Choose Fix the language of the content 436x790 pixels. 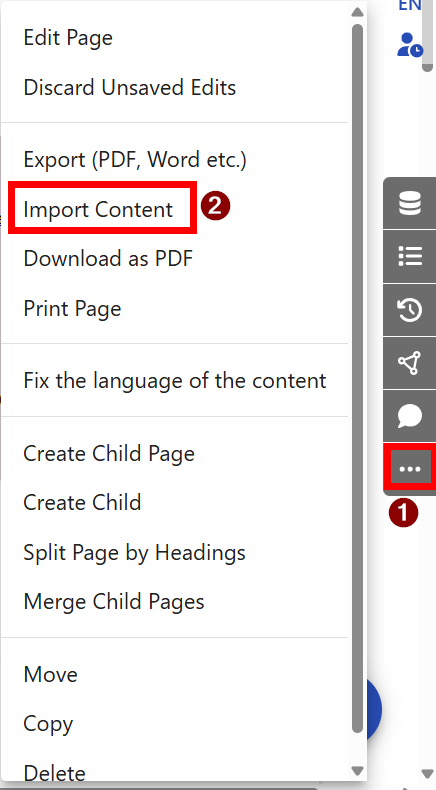tap(175, 380)
